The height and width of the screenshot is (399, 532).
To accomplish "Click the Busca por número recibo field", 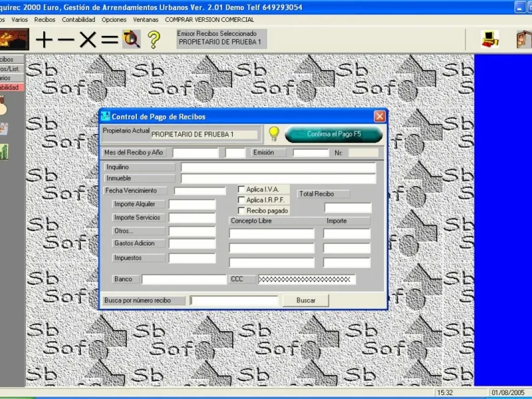I will pos(234,301).
